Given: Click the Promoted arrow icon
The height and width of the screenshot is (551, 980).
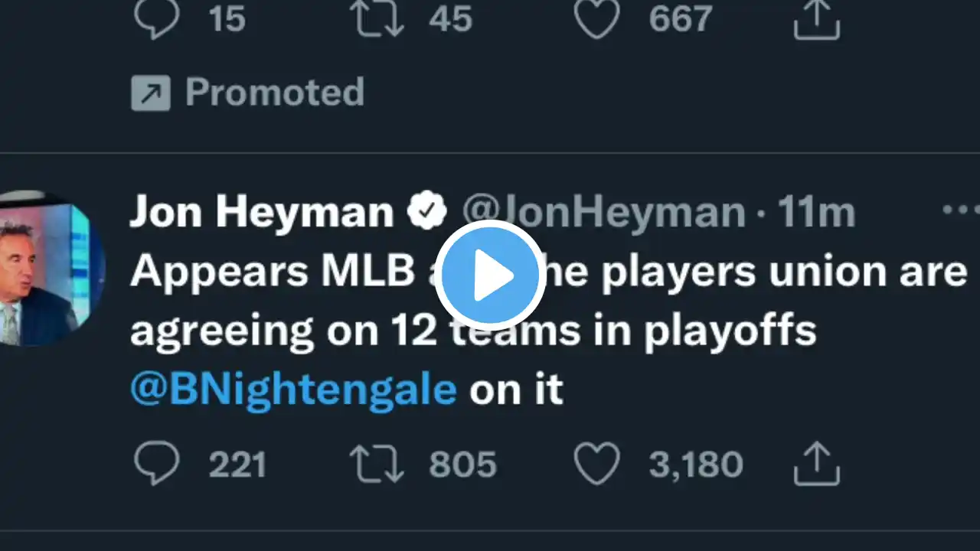Looking at the screenshot, I should [x=151, y=93].
